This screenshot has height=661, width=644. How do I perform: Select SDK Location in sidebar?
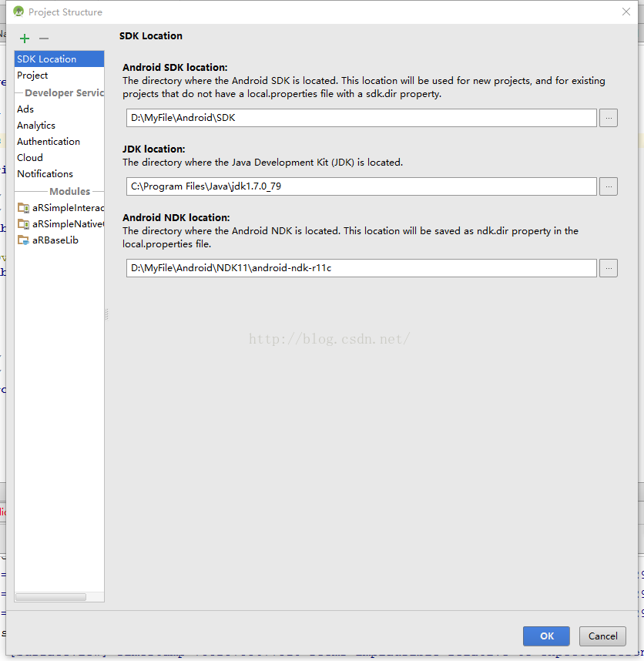tap(59, 59)
